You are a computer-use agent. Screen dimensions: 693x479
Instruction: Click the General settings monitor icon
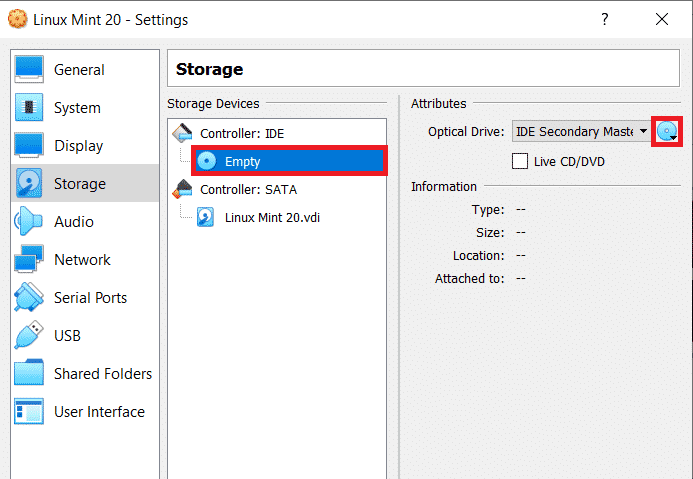pyautogui.click(x=29, y=70)
